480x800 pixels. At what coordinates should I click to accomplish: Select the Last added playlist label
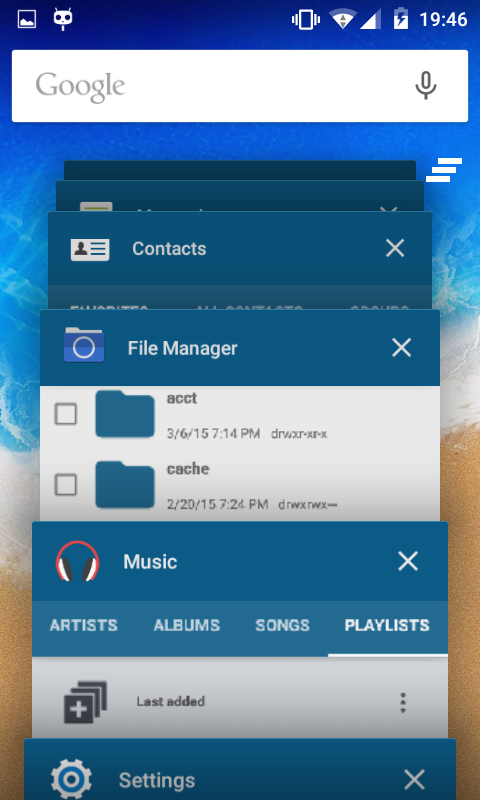click(x=170, y=702)
